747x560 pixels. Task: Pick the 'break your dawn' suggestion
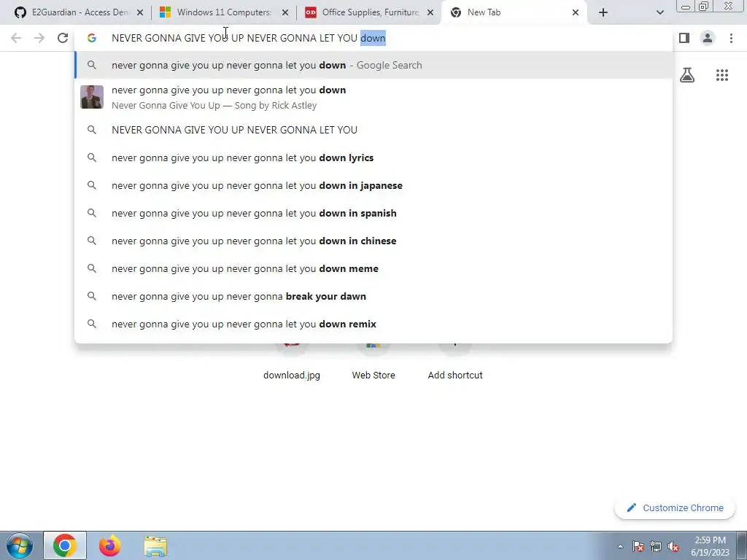coord(373,296)
